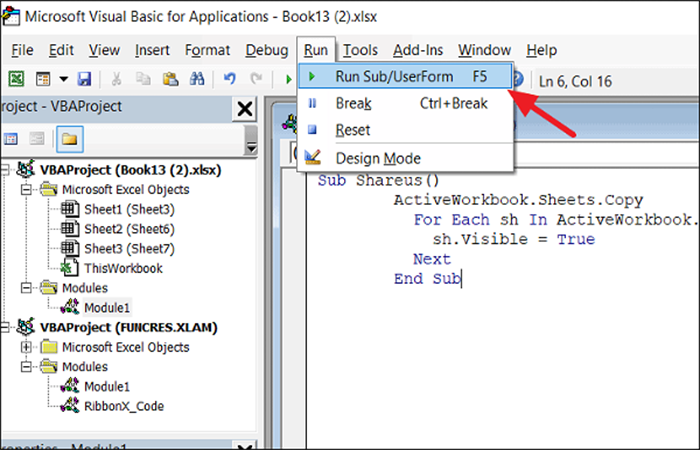Select Sheet1 (Sheet3) in project tree
Screen dimensions: 700x450
coord(129,209)
